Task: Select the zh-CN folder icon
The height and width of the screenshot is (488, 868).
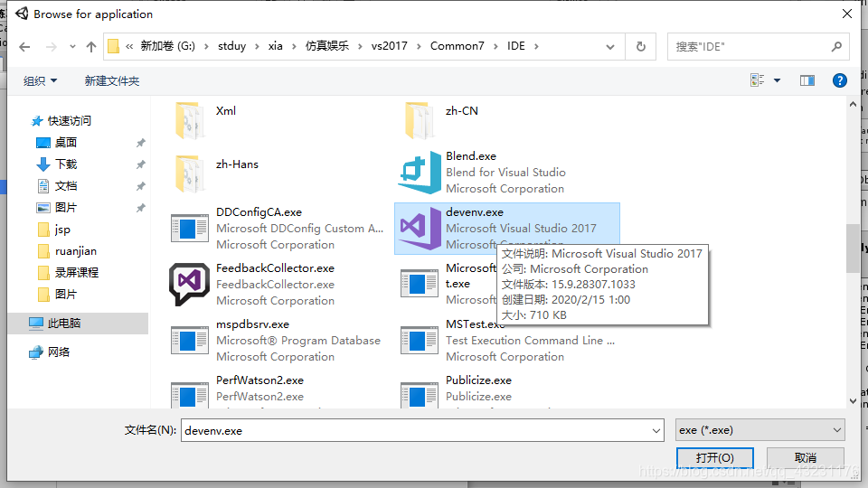Action: pos(419,119)
